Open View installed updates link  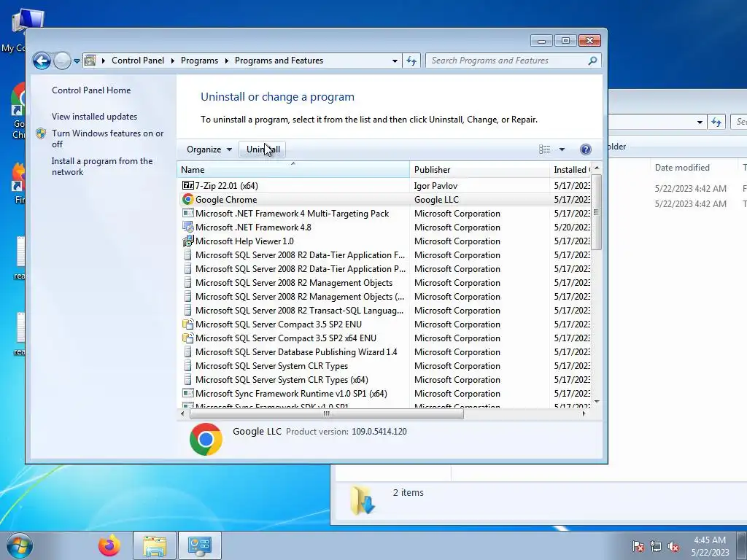click(94, 116)
